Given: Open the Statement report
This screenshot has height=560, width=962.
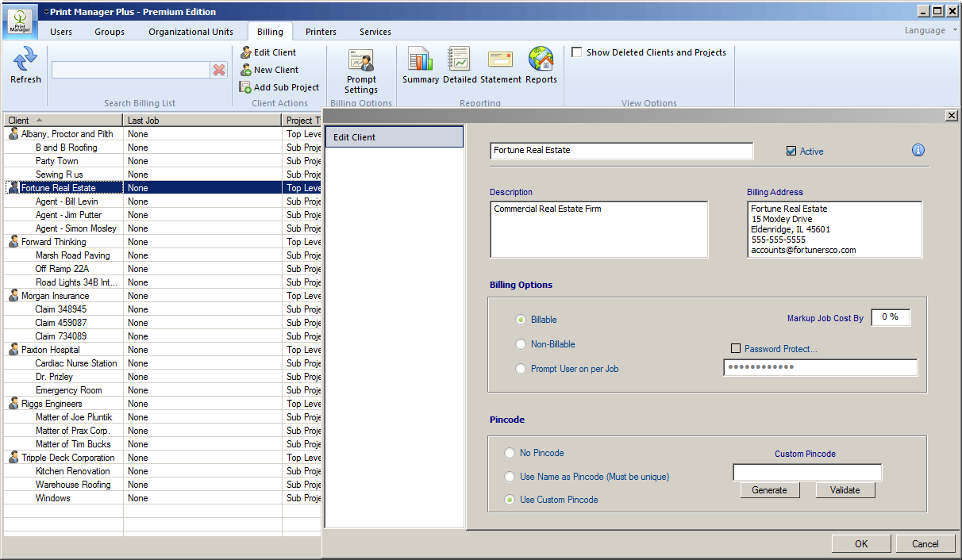Looking at the screenshot, I should click(501, 65).
